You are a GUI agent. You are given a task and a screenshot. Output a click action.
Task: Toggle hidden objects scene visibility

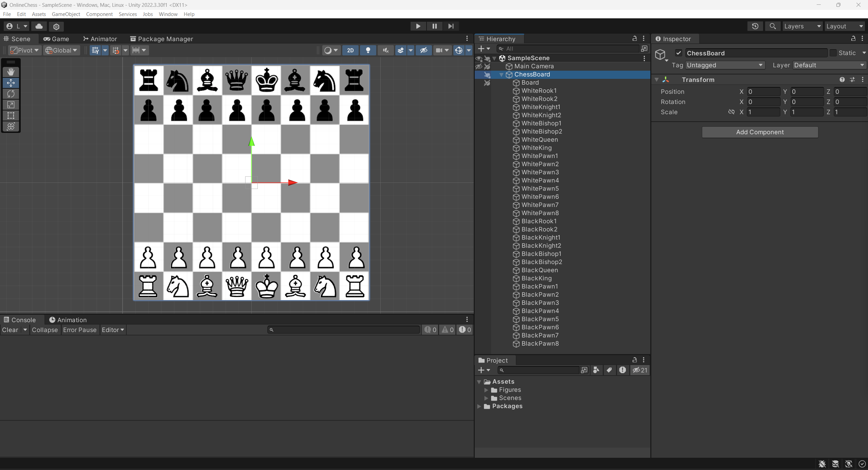click(423, 50)
